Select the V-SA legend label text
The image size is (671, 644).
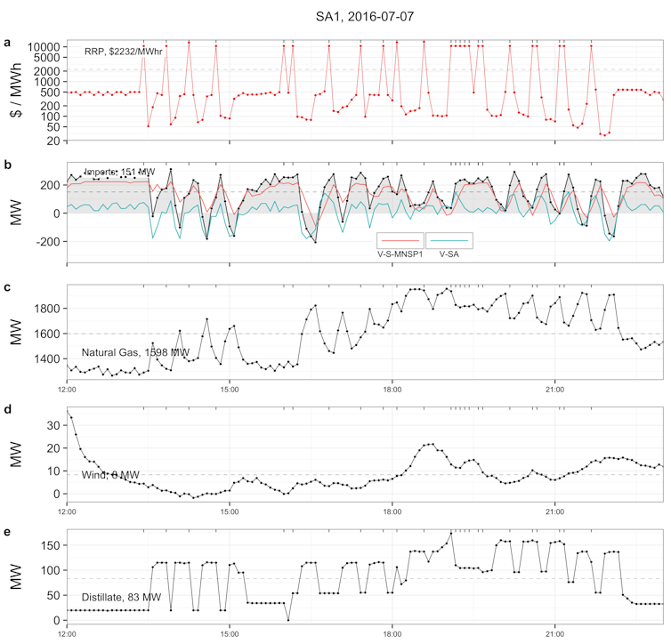pyautogui.click(x=452, y=254)
